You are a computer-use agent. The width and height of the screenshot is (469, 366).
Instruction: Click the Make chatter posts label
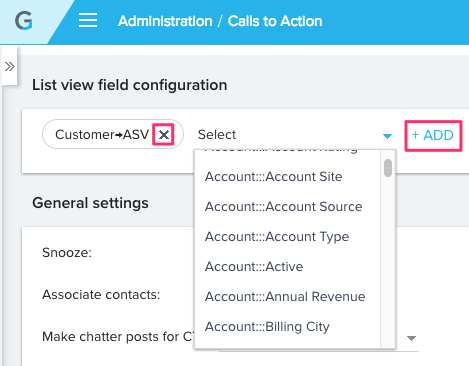point(118,337)
